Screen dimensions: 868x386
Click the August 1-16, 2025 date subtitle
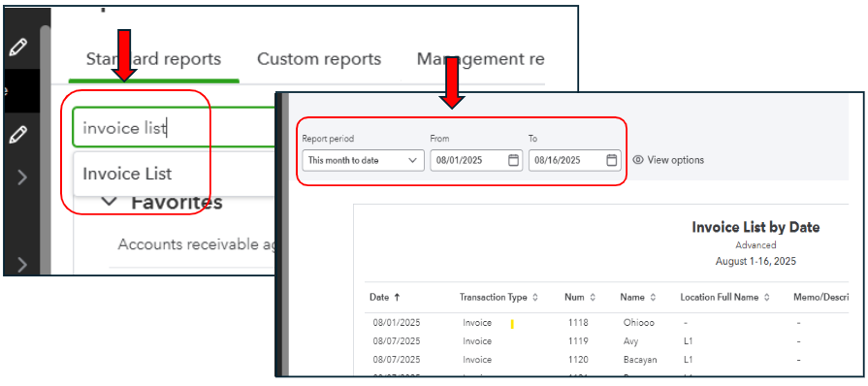[755, 261]
